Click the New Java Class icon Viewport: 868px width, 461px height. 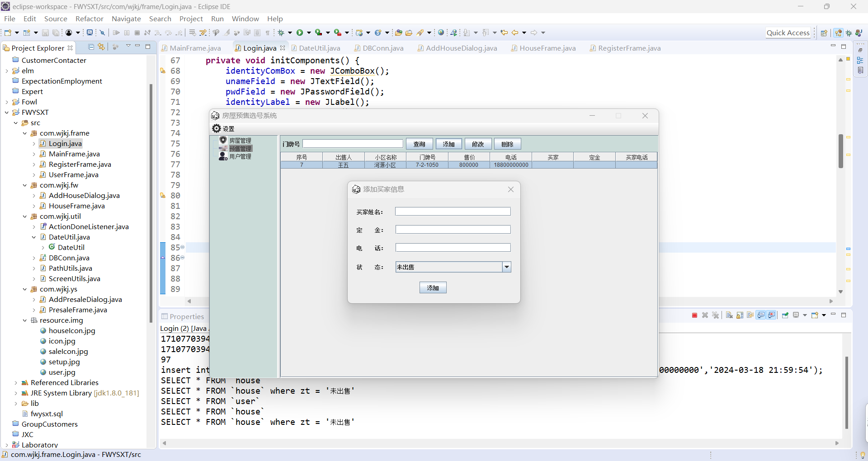(x=378, y=33)
